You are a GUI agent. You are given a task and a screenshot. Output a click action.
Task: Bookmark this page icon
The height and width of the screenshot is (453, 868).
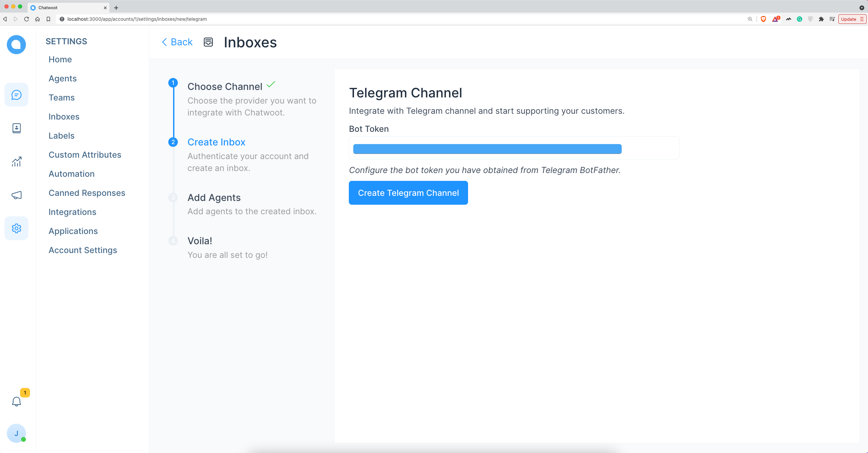coord(48,19)
